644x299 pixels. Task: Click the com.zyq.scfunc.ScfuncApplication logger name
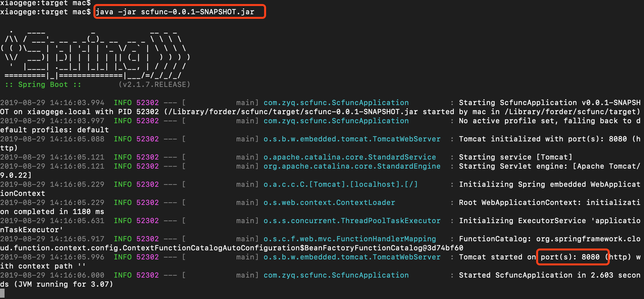coord(336,102)
